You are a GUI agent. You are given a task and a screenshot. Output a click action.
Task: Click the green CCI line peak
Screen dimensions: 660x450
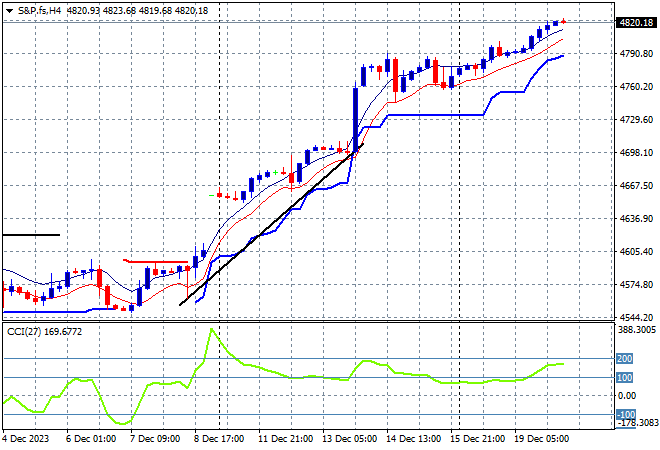[212, 329]
